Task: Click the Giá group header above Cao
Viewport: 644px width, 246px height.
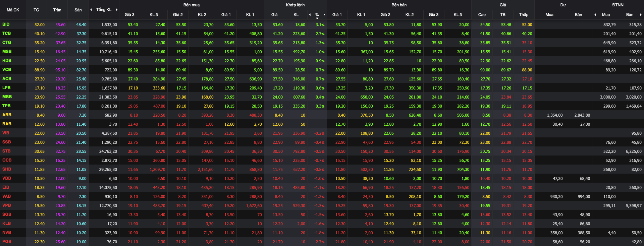Action: 503,5
